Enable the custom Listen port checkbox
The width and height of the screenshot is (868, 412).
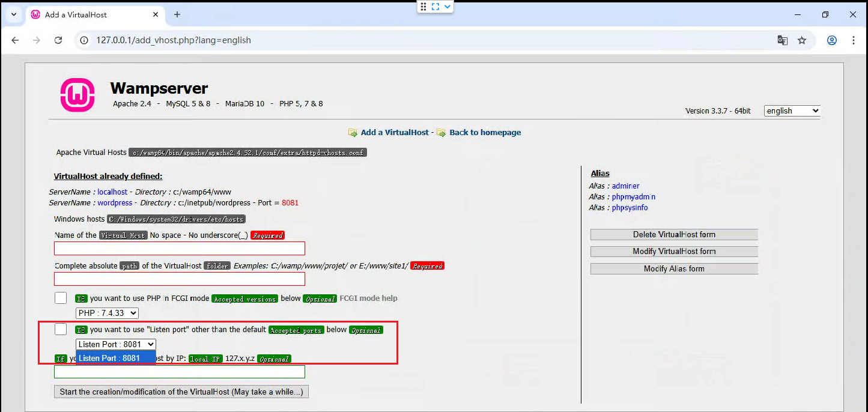pos(61,329)
